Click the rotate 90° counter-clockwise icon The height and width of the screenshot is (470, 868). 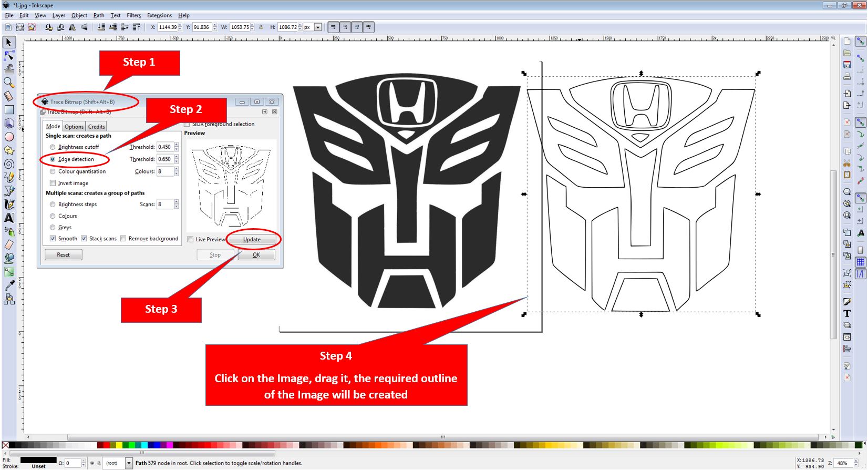point(49,27)
